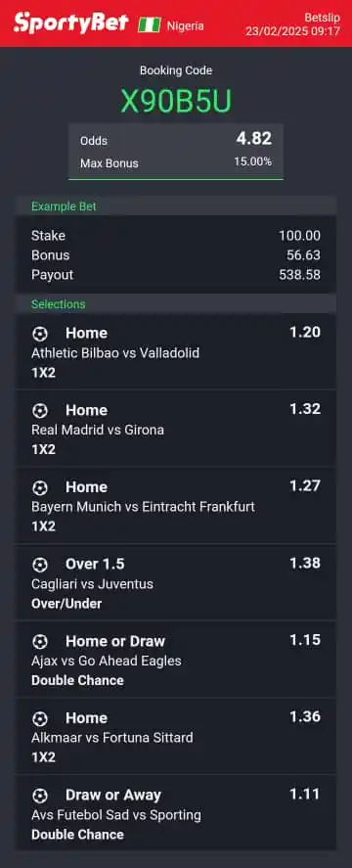Click the football icon beside Real Madrid selection
This screenshot has height=868, width=352.
pos(40,411)
